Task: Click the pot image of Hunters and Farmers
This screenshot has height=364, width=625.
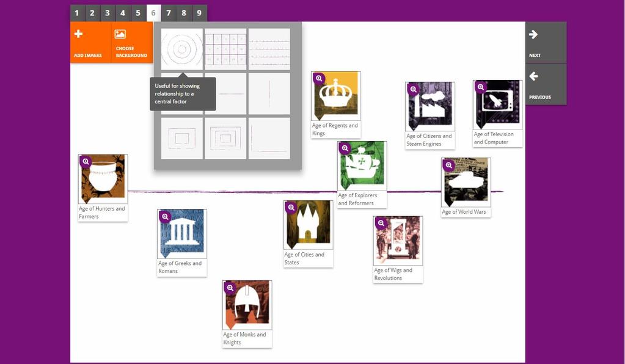Action: 103,178
